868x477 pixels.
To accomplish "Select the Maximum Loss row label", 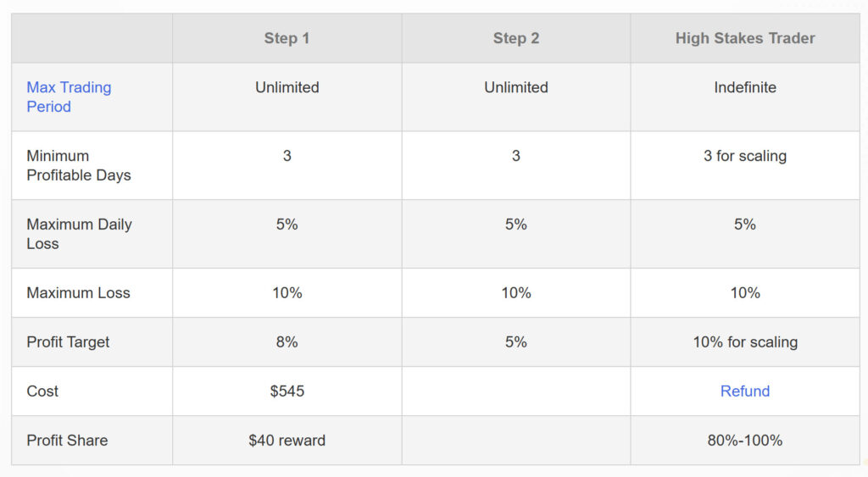I will [78, 293].
